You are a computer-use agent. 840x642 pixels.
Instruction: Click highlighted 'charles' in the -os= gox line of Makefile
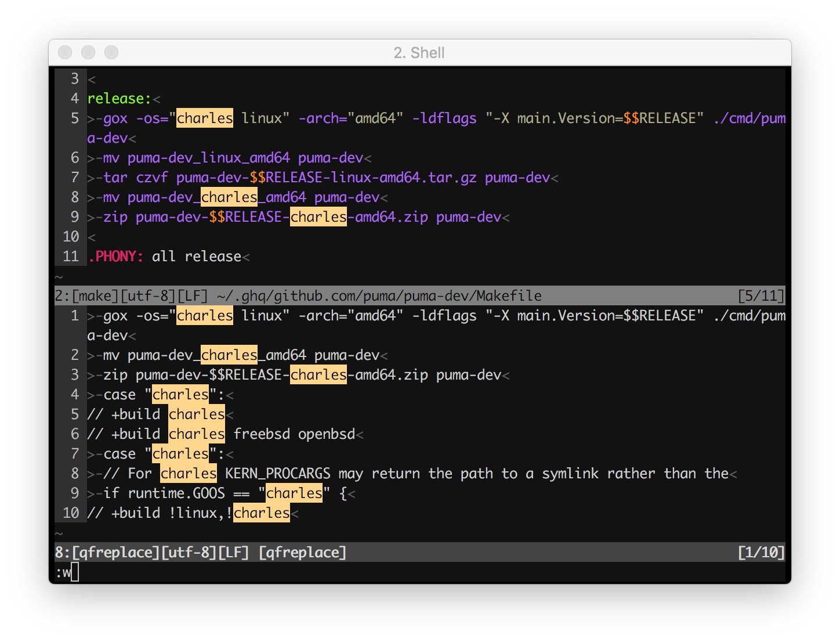[x=205, y=118]
